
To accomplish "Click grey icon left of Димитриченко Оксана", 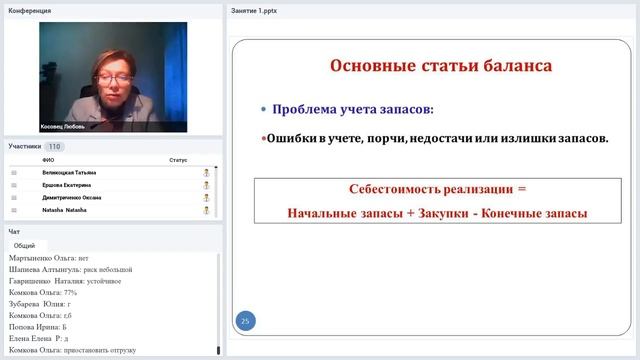I will [14, 198].
